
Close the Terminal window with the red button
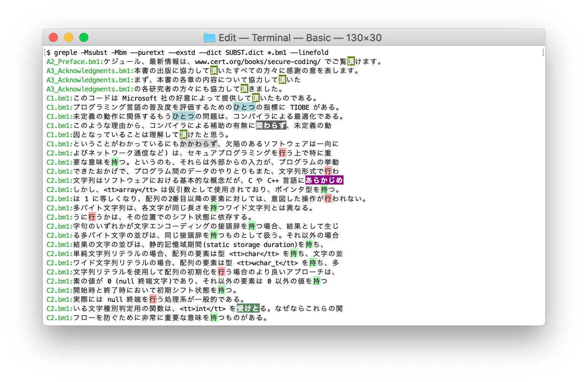(x=53, y=37)
